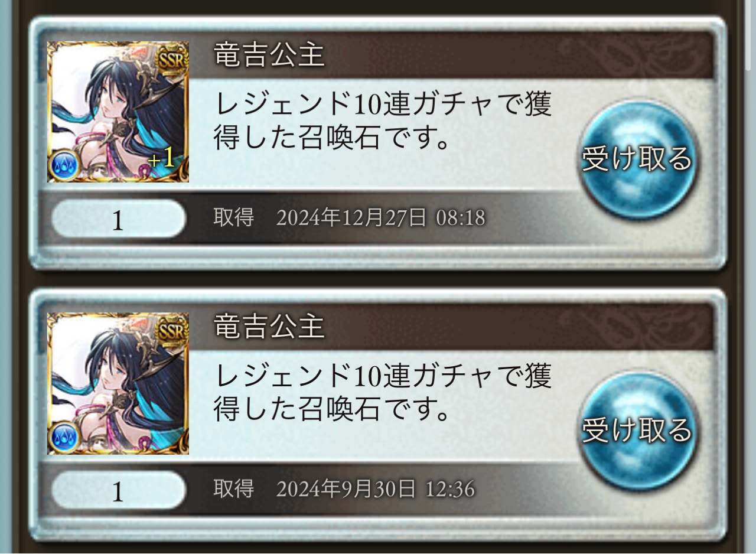Click the 取得 label next to 12月27日

[x=234, y=218]
